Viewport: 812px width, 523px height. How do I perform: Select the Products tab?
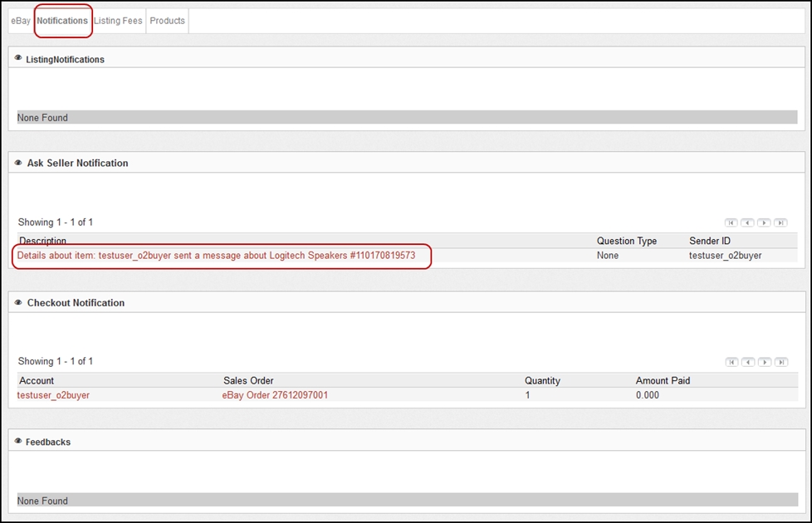tap(167, 21)
